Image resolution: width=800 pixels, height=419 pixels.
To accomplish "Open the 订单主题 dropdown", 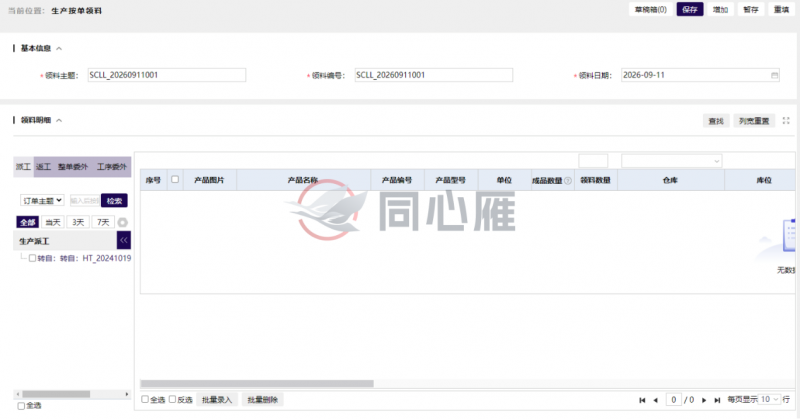I will [42, 201].
